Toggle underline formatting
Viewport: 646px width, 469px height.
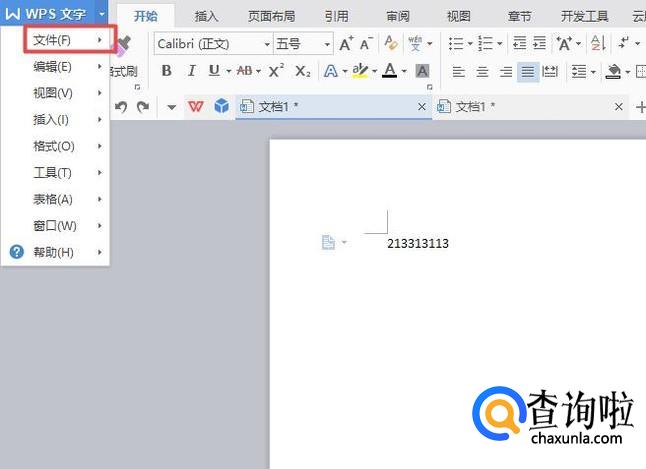pos(214,71)
